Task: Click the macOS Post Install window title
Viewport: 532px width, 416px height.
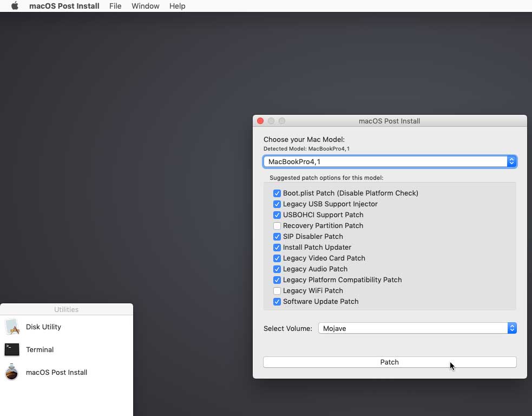Action: 389,121
